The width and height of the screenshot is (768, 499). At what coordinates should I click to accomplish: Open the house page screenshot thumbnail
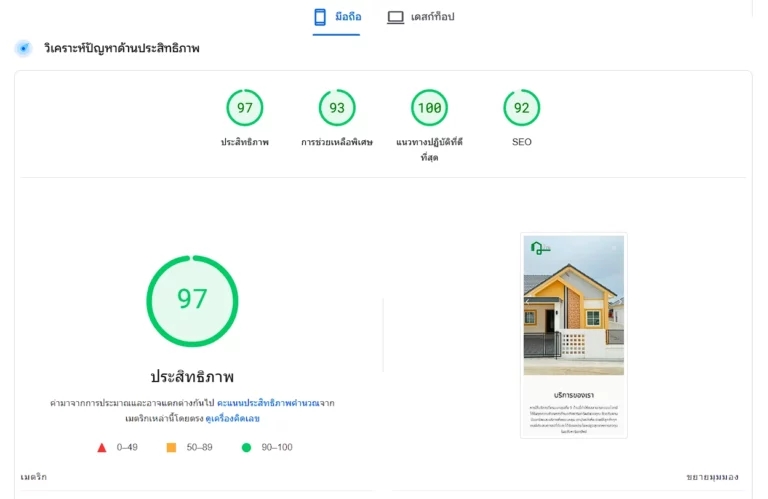[574, 335]
